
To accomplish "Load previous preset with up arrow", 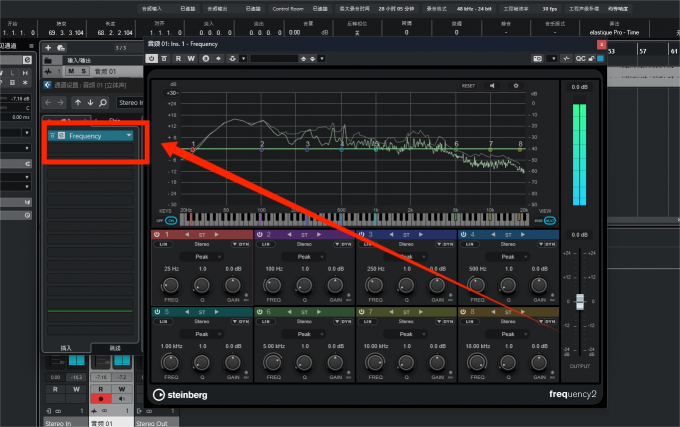I will pos(304,59).
